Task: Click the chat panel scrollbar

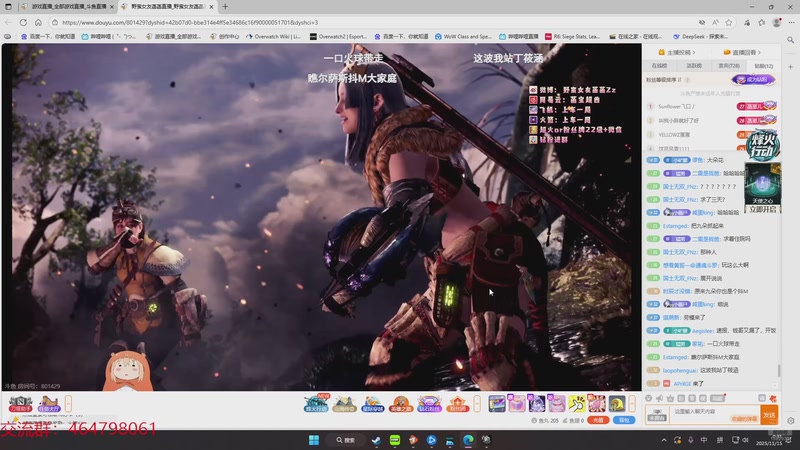Action: 779,370
